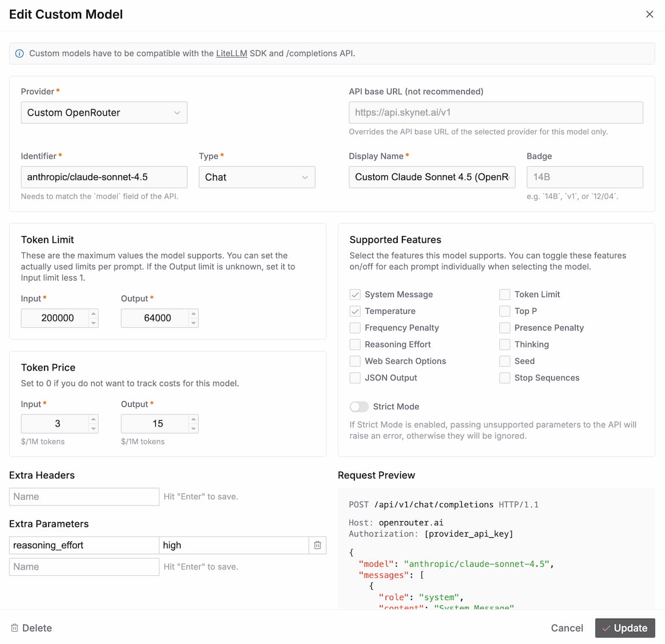Enable JSON Output support
The width and height of the screenshot is (665, 644).
[x=354, y=378]
